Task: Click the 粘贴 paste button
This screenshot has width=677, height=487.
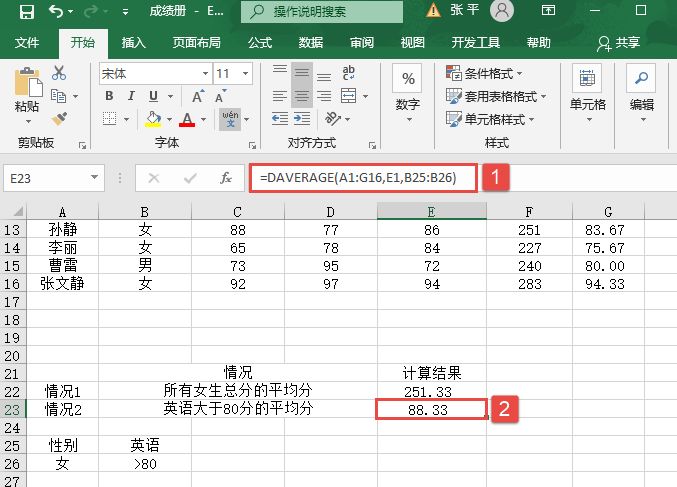Action: click(27, 92)
